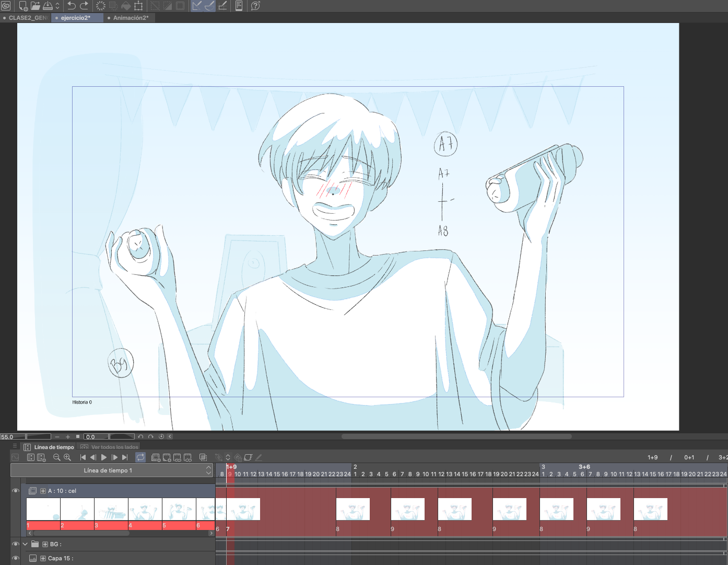Click the horizontal canvas scrollbar
728x565 pixels.
[x=456, y=436]
